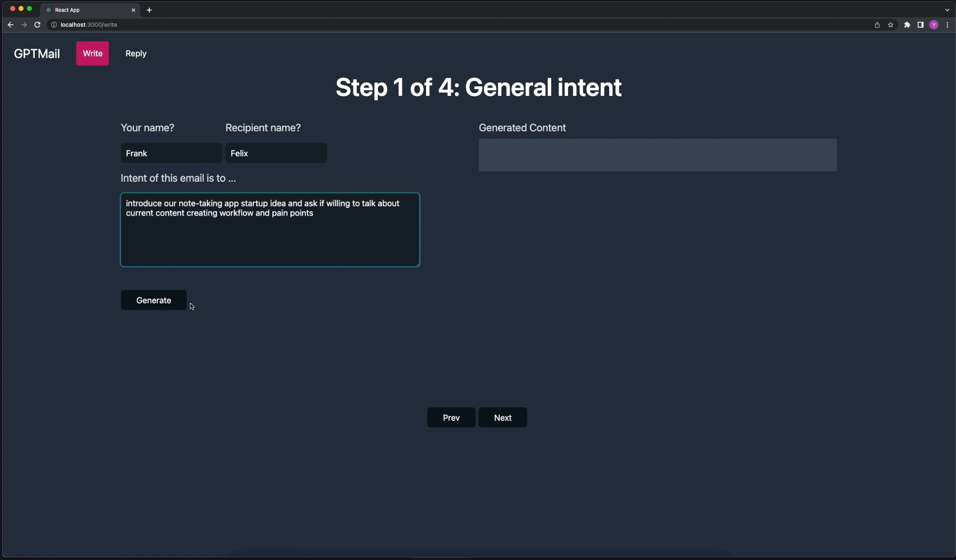Viewport: 956px width, 560px height.
Task: Open the browser side panel icon
Action: [x=920, y=25]
